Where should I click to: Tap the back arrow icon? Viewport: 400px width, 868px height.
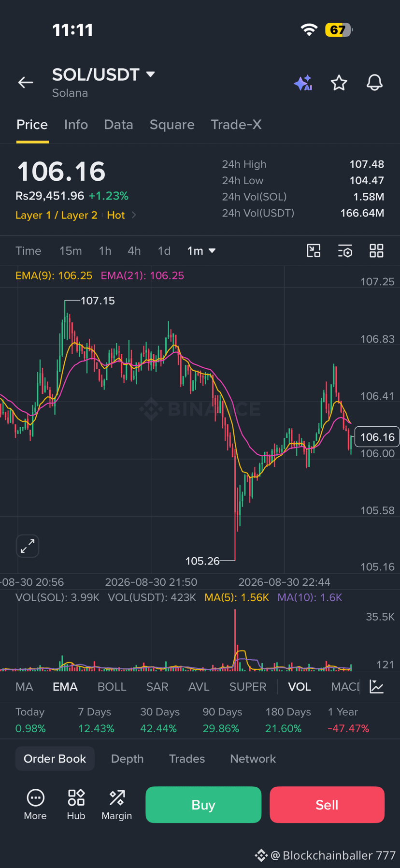pyautogui.click(x=26, y=83)
